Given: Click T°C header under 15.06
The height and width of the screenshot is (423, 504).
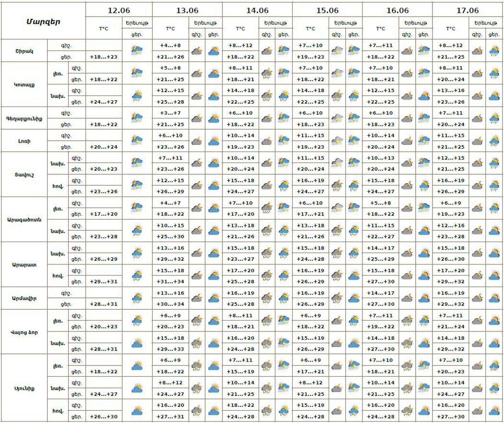Looking at the screenshot, I should pyautogui.click(x=311, y=29).
